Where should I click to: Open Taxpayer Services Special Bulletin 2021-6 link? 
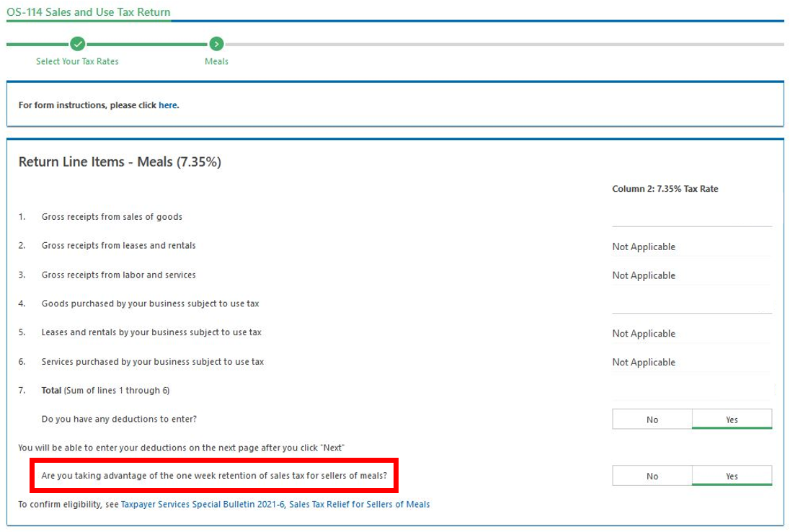coord(275,505)
